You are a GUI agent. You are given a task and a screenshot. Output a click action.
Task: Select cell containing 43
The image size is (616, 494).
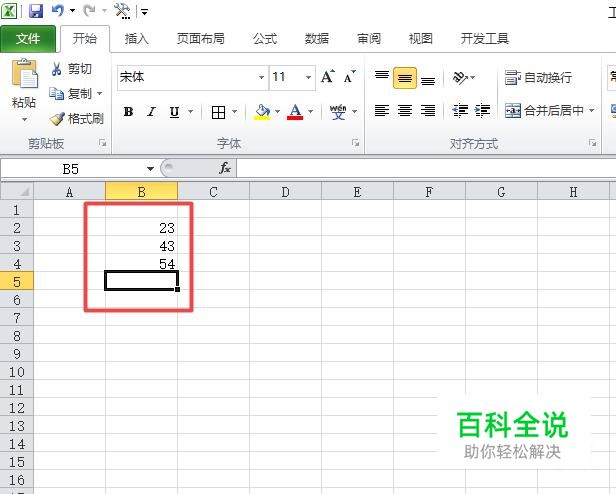141,246
